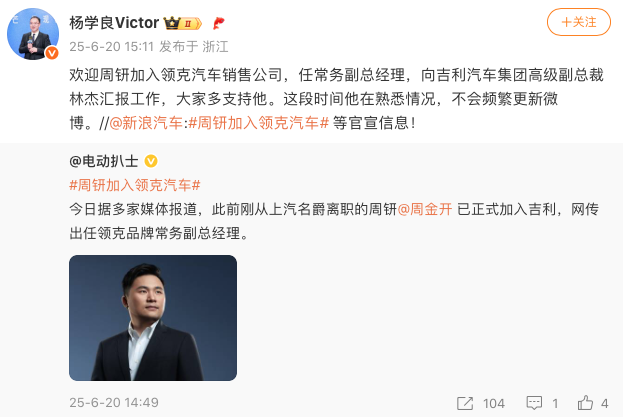Click the crown membership level badge
This screenshot has width=623, height=417.
(x=183, y=23)
